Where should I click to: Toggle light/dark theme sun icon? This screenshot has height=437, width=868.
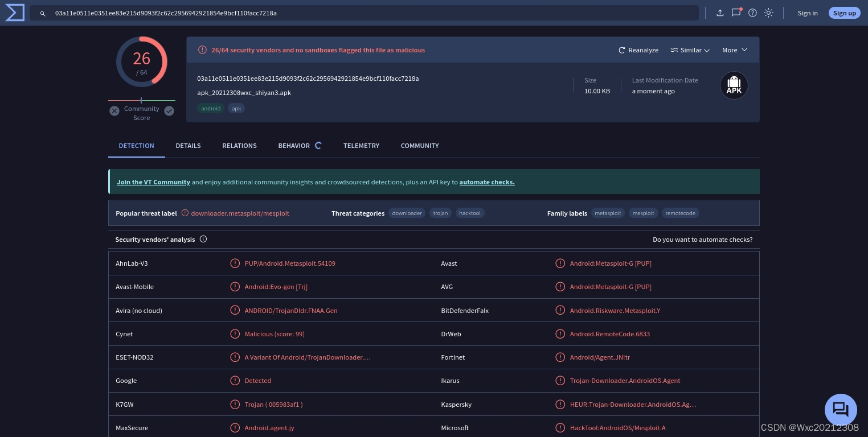768,13
